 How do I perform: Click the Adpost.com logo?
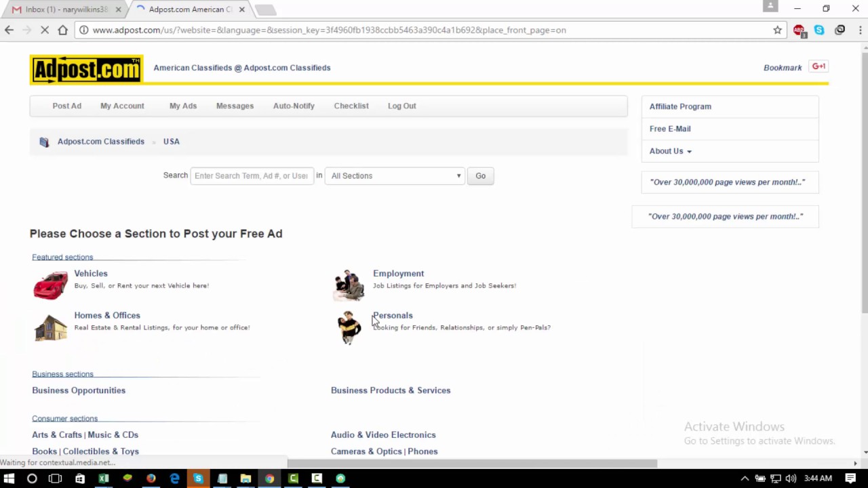tap(87, 69)
